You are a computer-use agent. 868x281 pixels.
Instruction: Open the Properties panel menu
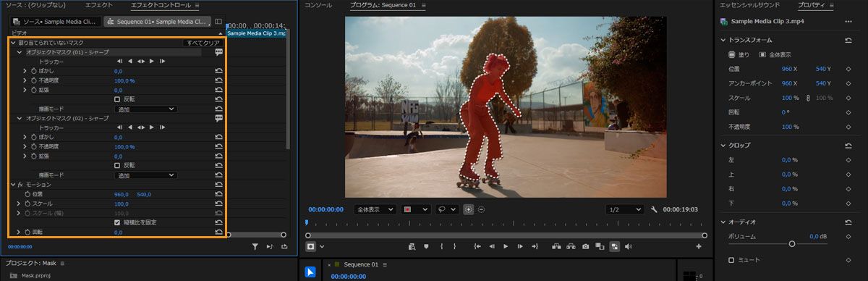(x=830, y=5)
